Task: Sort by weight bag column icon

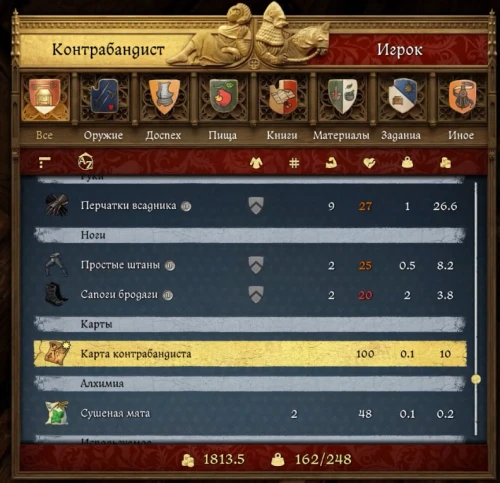Action: click(407, 163)
